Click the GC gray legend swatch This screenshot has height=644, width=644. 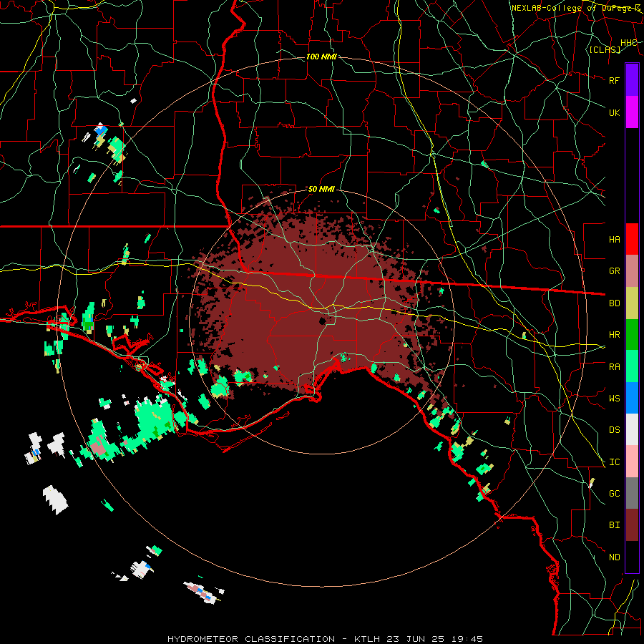click(632, 493)
